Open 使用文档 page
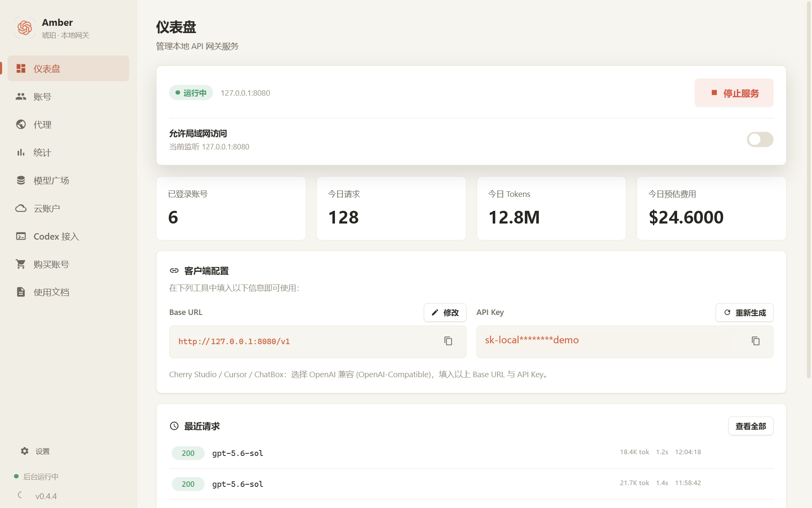812x508 pixels. [x=68, y=292]
